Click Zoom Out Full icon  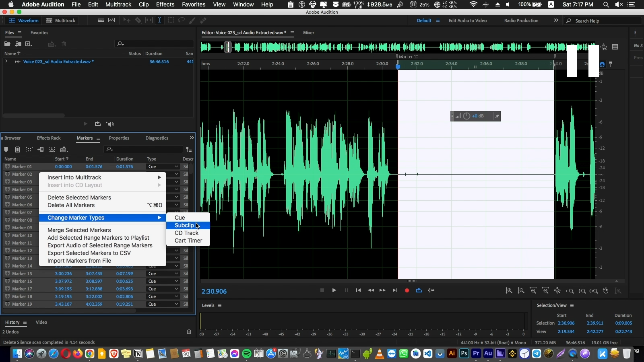557,291
